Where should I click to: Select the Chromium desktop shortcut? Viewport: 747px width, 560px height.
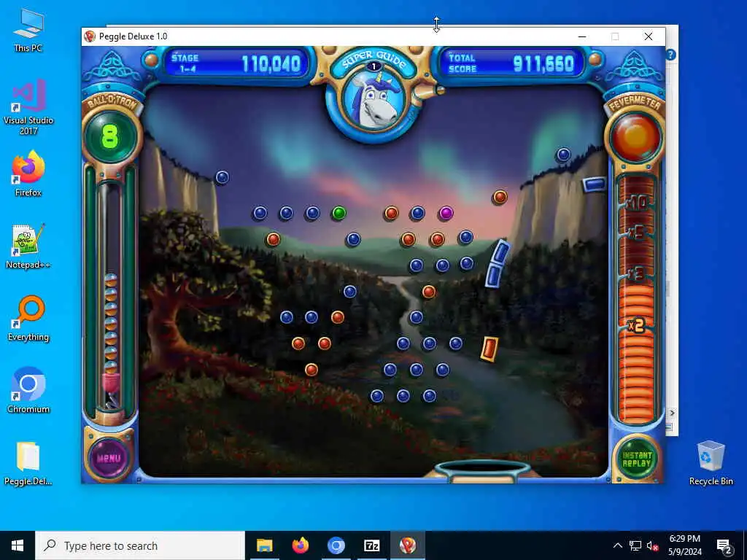[x=28, y=391]
